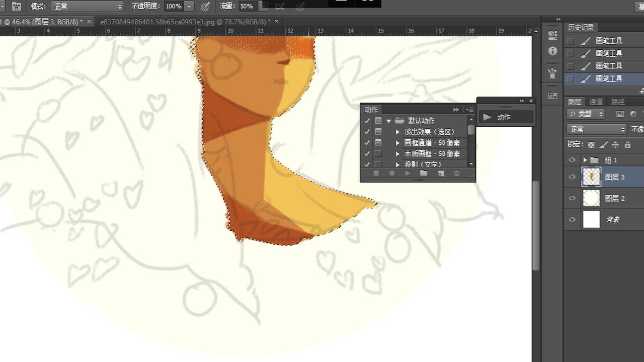Screen dimensions: 644x362
Task: Toggle checkmark for 画框通道 - 50 像素
Action: pyautogui.click(x=367, y=143)
